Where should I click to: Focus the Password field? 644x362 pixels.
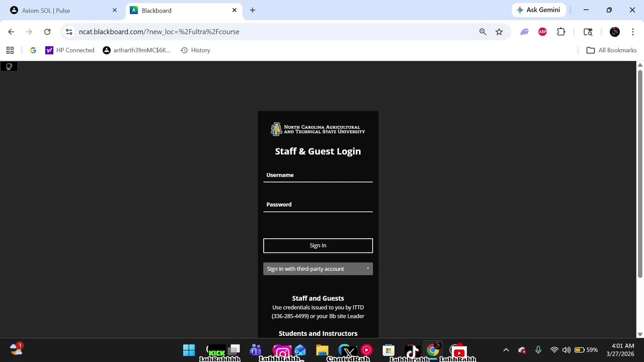(318, 205)
